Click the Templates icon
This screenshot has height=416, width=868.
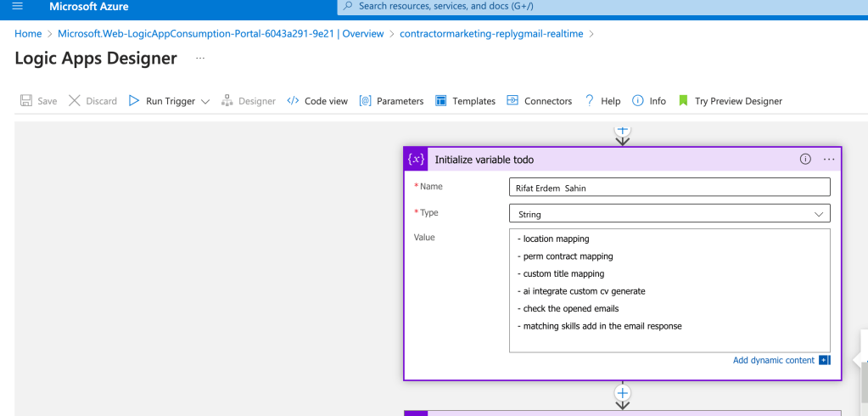click(440, 101)
